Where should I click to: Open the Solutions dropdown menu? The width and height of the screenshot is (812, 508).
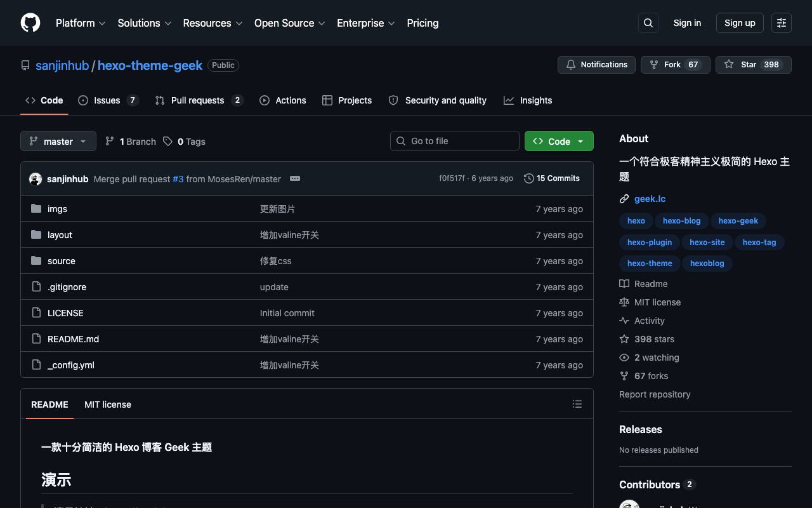pos(145,23)
